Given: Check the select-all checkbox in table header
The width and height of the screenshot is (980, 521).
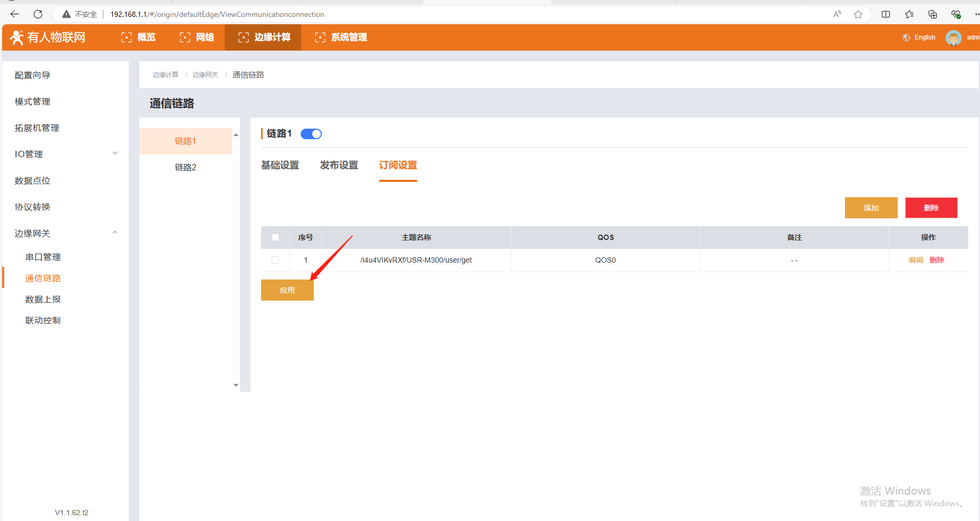Looking at the screenshot, I should click(275, 237).
